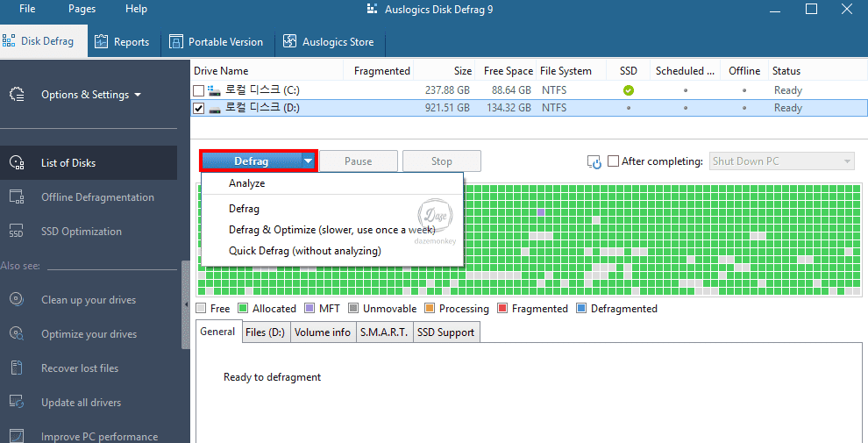
Task: Uncheck the D: drive checkbox
Action: 198,108
